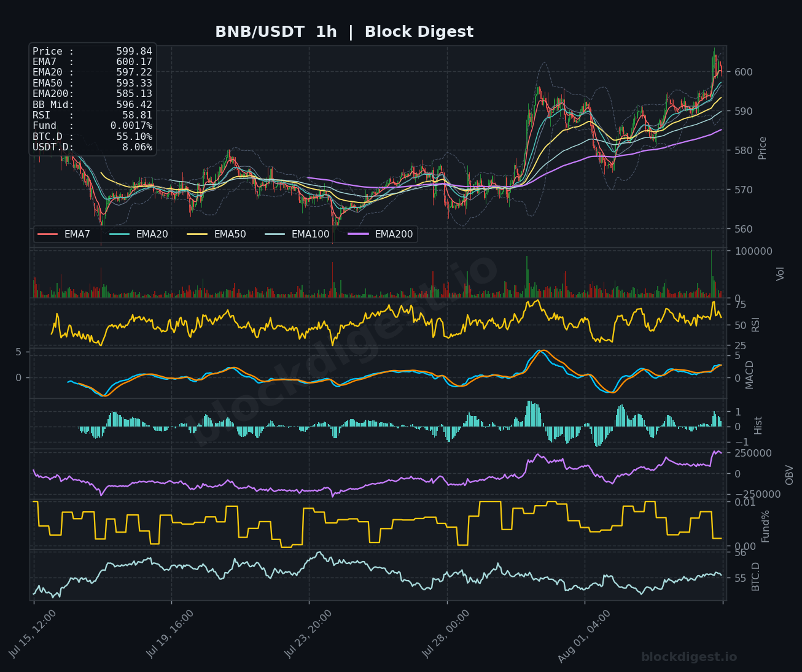Screen dimensions: 802x672
Task: Click the Price axis label
Action: point(763,148)
